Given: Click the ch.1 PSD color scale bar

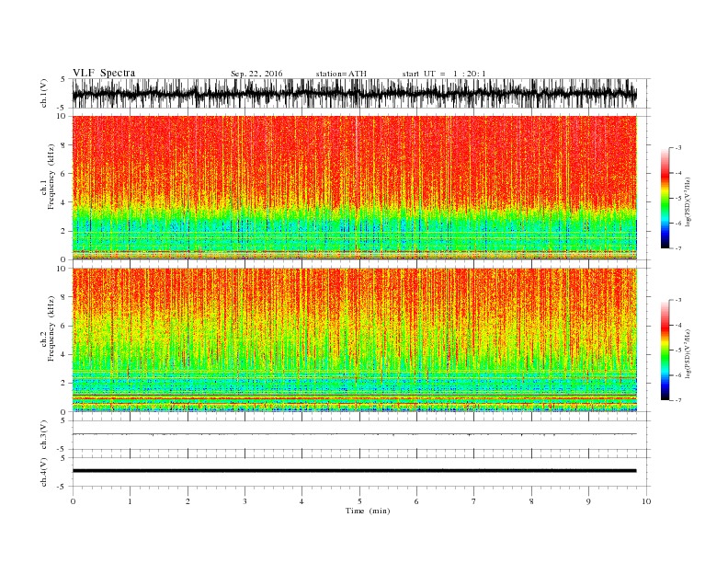Looking at the screenshot, I should [665, 199].
